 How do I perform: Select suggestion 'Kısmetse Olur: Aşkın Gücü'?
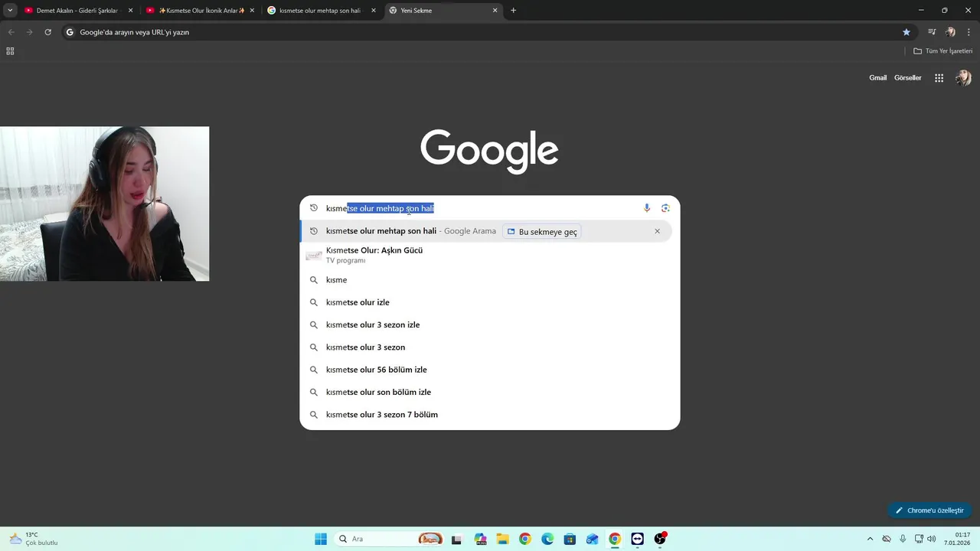pos(486,255)
